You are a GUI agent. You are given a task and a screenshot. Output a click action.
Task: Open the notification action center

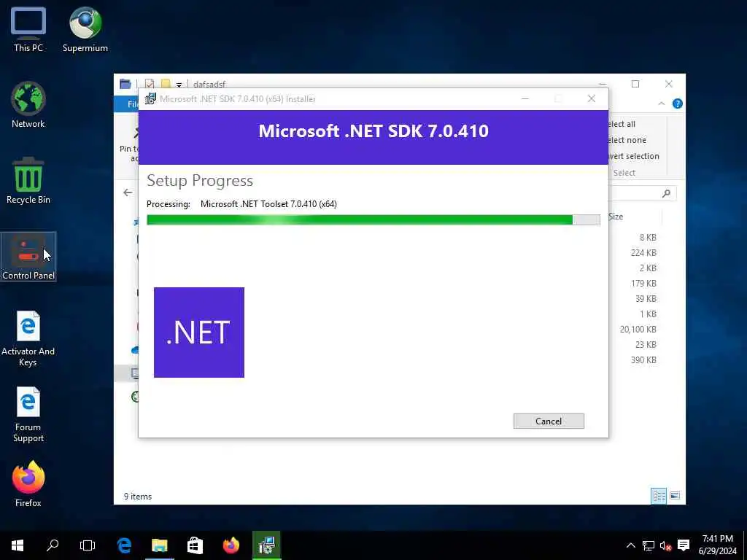684,545
